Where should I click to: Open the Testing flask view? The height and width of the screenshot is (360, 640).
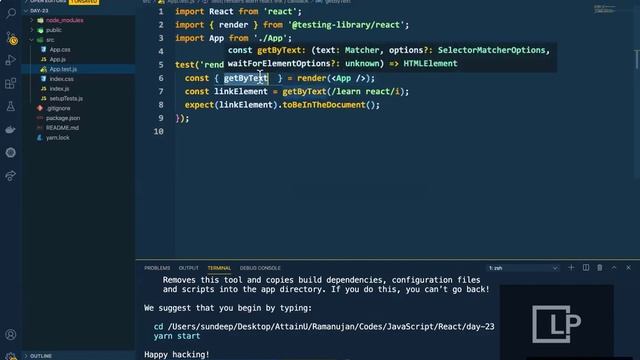tap(11, 107)
